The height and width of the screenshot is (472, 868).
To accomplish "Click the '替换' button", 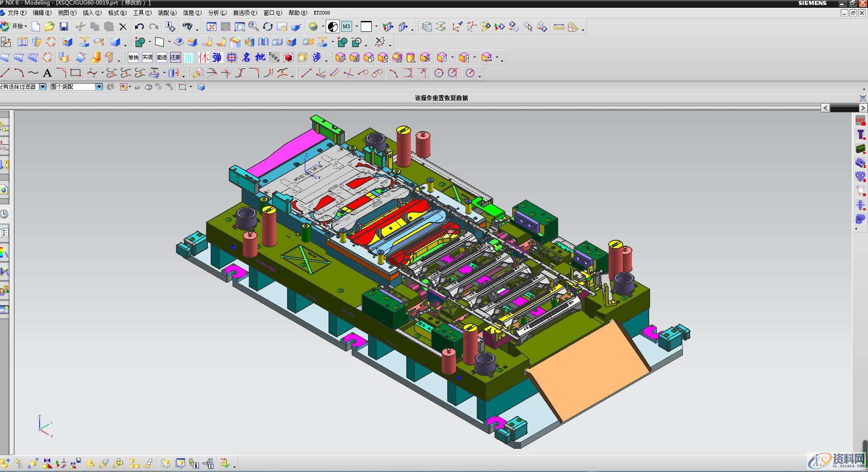I will click(x=133, y=57).
